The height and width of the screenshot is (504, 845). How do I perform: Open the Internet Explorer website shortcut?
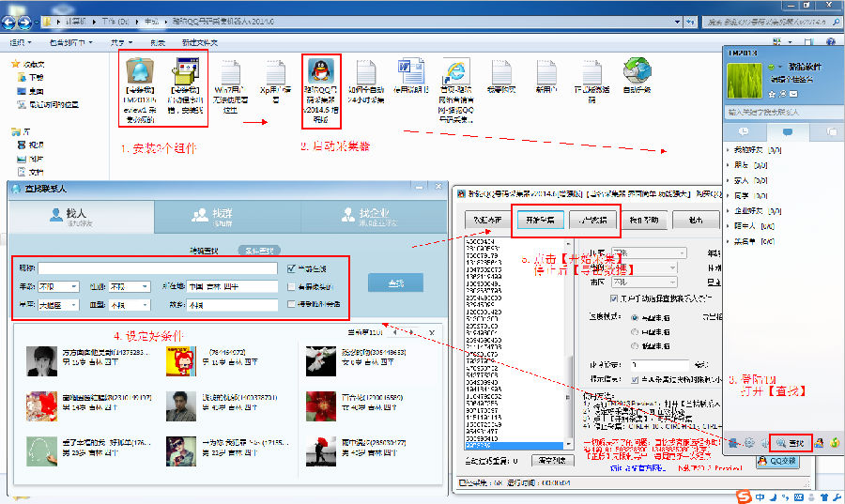tap(456, 71)
